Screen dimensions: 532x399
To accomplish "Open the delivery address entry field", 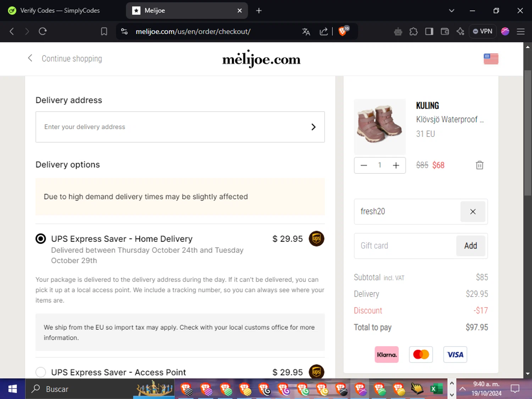I will (180, 127).
